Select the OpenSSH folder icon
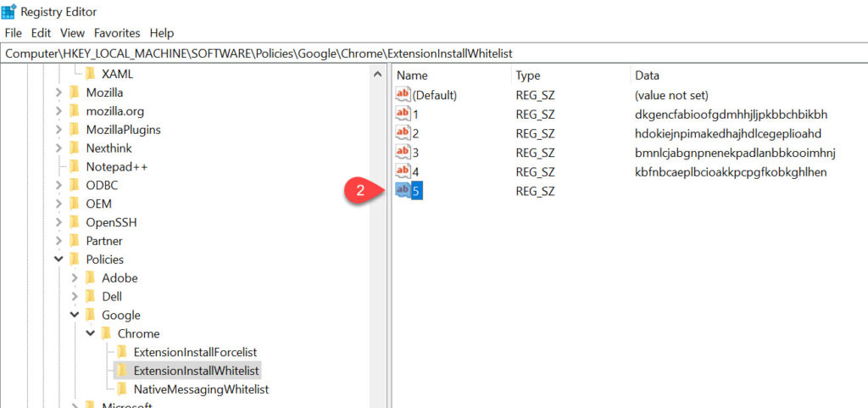The height and width of the screenshot is (408, 868). [x=75, y=222]
